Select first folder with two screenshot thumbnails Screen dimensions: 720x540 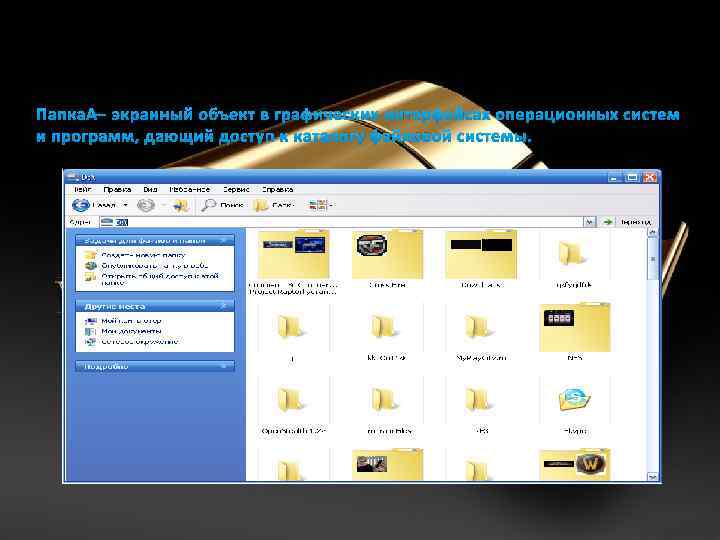tap(294, 254)
